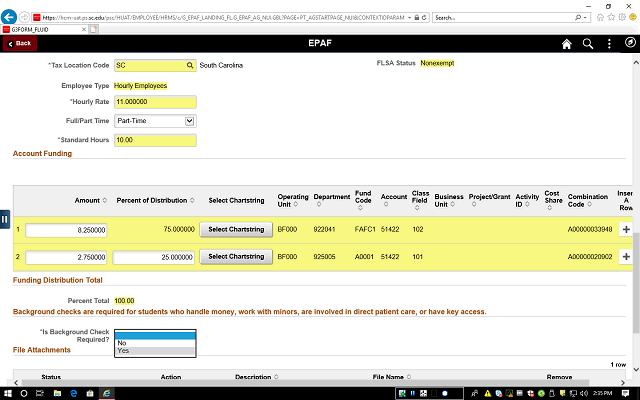Click the 8.250000 amount field
This screenshot has height=400, width=640.
coord(66,230)
